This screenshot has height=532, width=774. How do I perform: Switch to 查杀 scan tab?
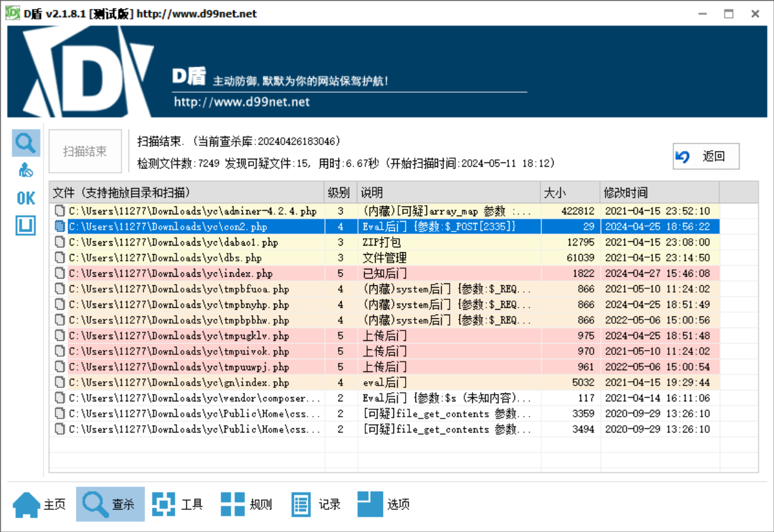pos(110,505)
